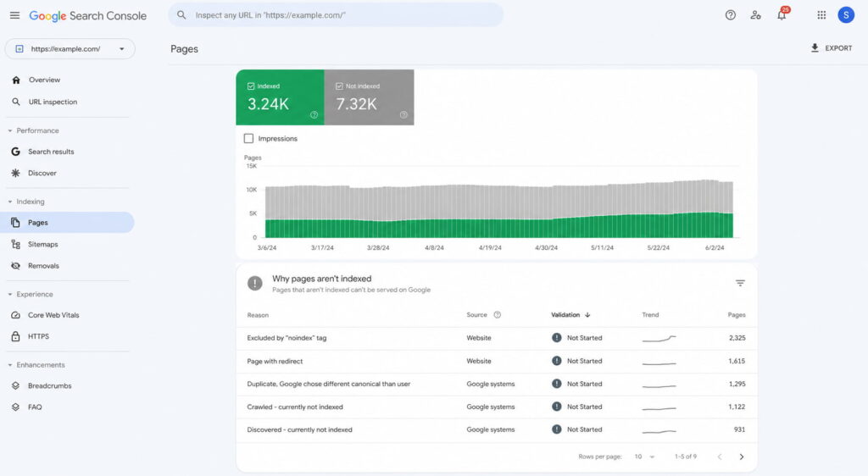Screen dimensions: 868x476
Task: Open help tooltip on Not indexed card
Action: click(x=403, y=115)
